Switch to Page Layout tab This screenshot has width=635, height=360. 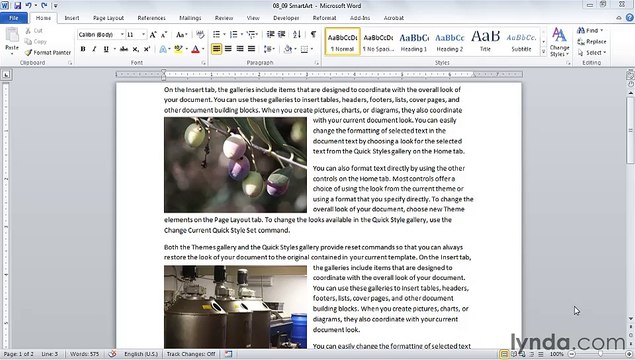(x=109, y=18)
